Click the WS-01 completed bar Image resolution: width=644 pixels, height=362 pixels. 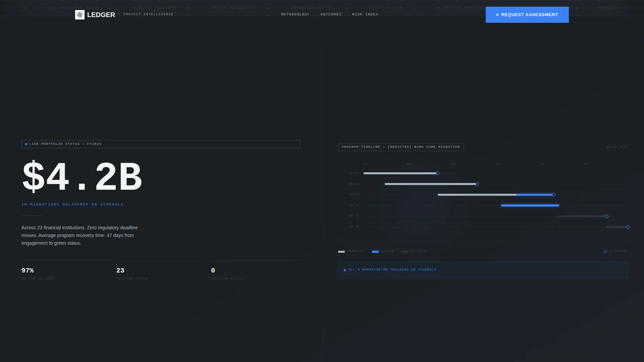tap(400, 173)
